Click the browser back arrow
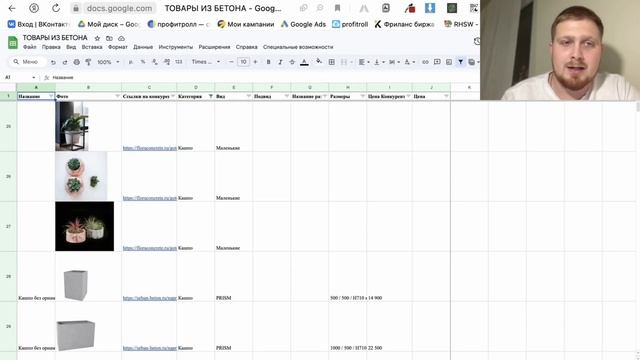Viewport: 640px width, 360px height. (x=12, y=8)
